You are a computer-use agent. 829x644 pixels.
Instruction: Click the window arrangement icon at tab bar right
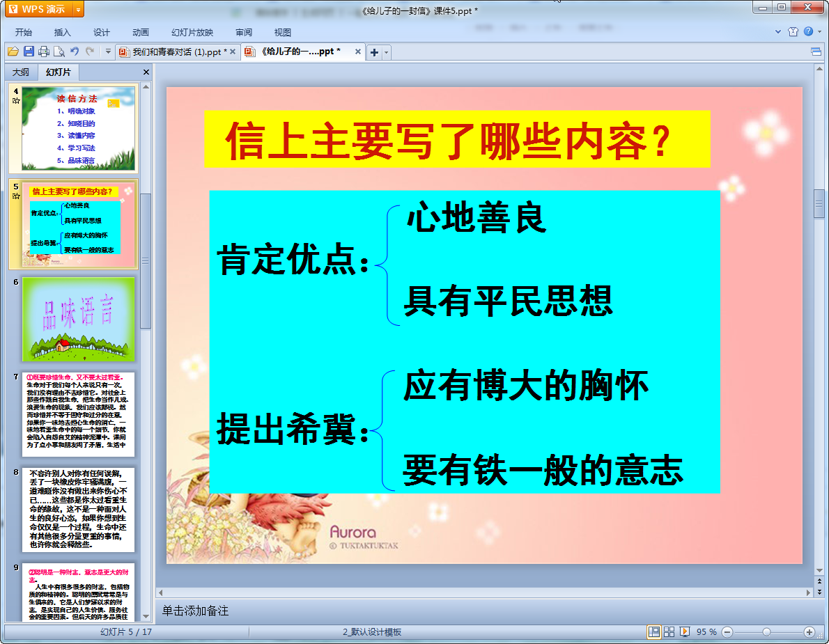816,52
